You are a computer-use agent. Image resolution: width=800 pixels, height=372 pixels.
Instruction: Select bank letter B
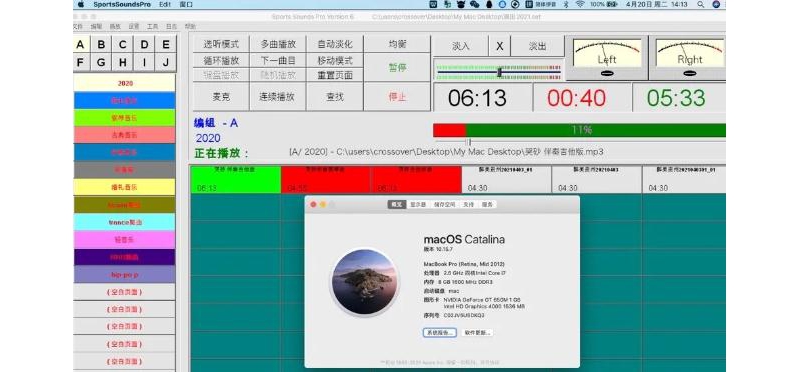click(x=101, y=44)
